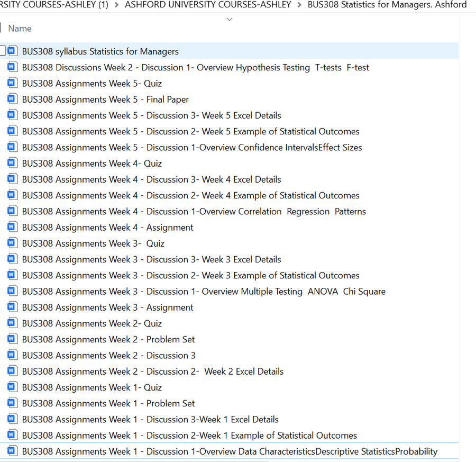
Task: Select 'Discussion 2-Week 1 Example of Statistical Outcomes' name
Action: 189,436
